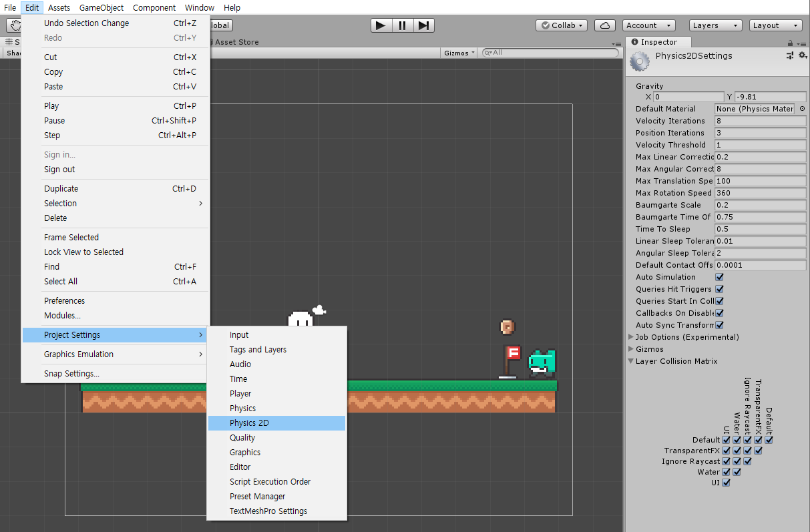Image resolution: width=810 pixels, height=532 pixels.
Task: Toggle UI row, UI column collision checkbox
Action: [727, 483]
